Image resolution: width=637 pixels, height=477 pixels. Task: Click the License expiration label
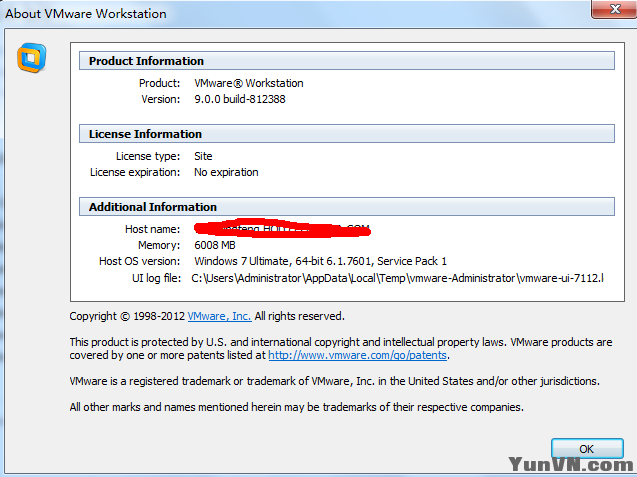pyautogui.click(x=135, y=172)
